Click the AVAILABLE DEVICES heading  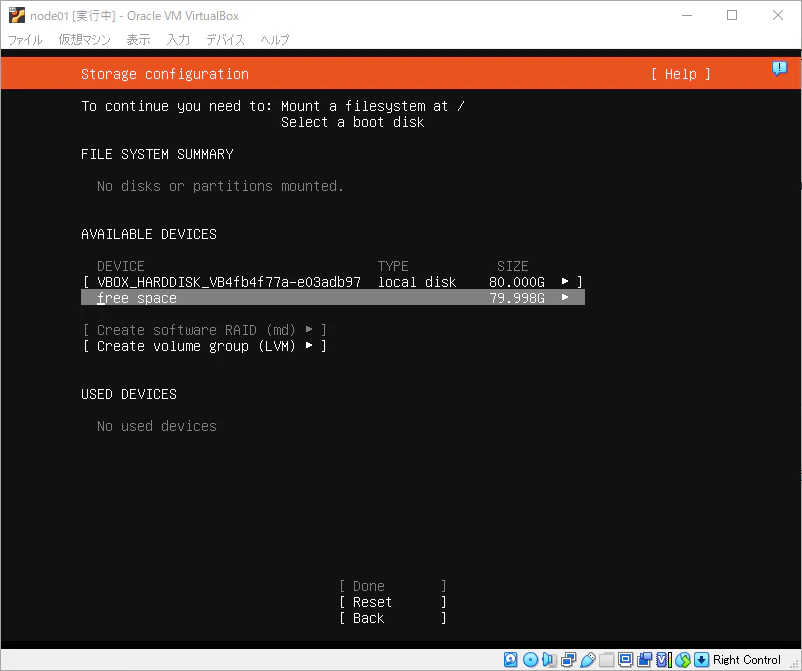coord(149,234)
